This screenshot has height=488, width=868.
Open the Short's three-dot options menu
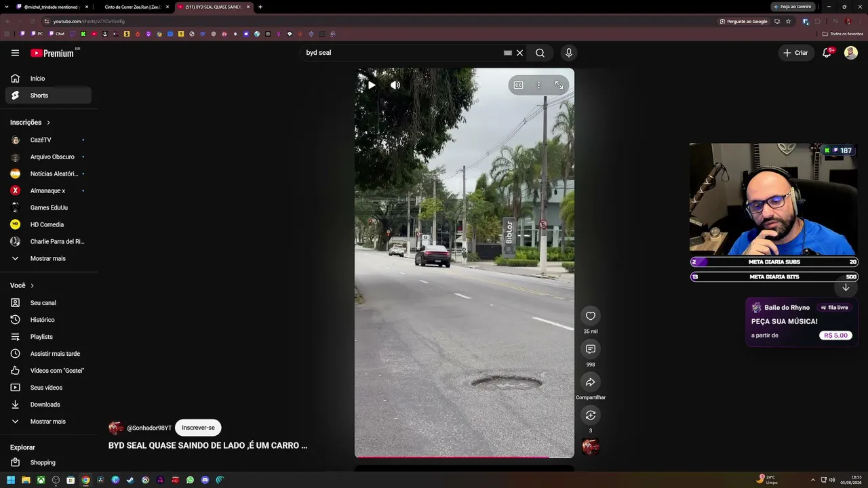(x=538, y=85)
